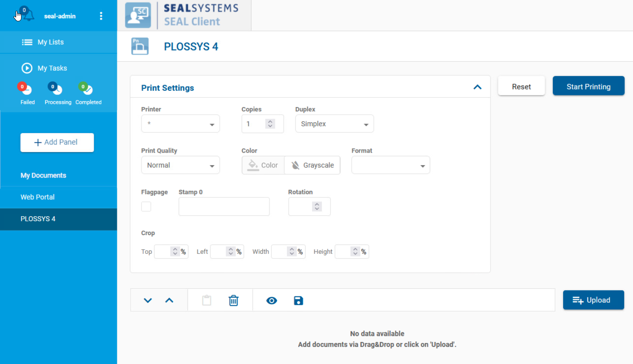
Task: Open My Lists in sidebar
Action: [50, 42]
